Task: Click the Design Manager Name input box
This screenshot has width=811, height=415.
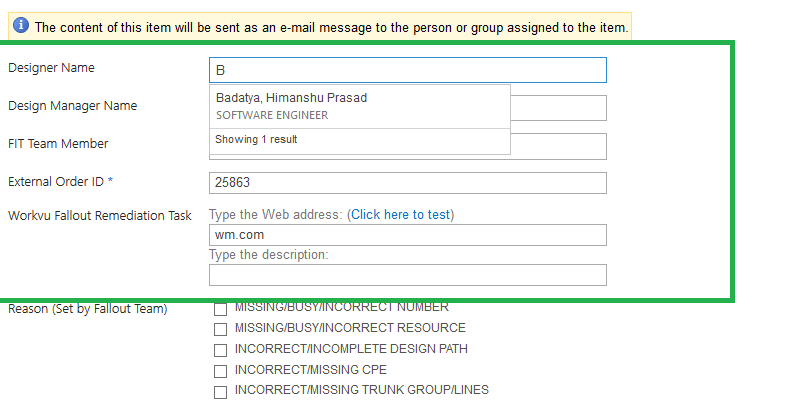Action: click(558, 108)
